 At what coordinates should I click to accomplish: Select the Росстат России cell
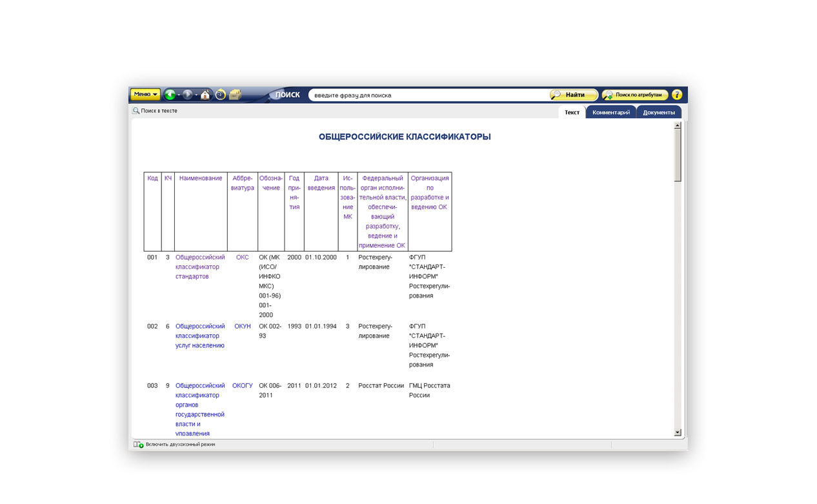tap(381, 385)
